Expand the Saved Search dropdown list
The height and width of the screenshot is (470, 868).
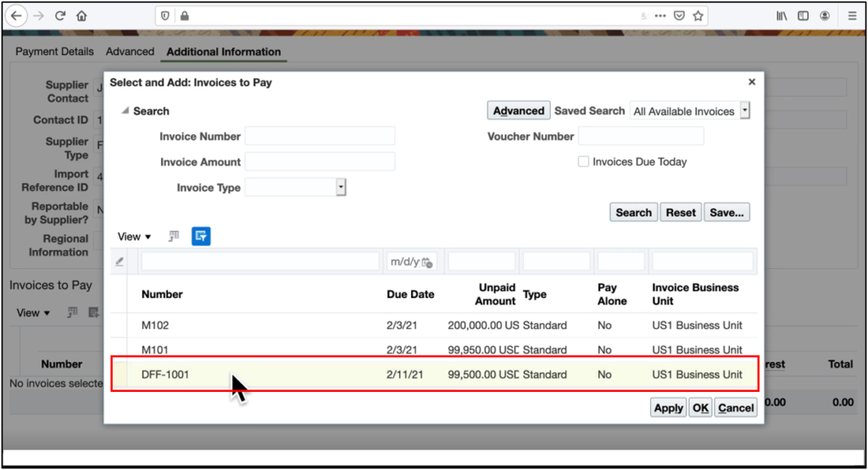point(744,111)
